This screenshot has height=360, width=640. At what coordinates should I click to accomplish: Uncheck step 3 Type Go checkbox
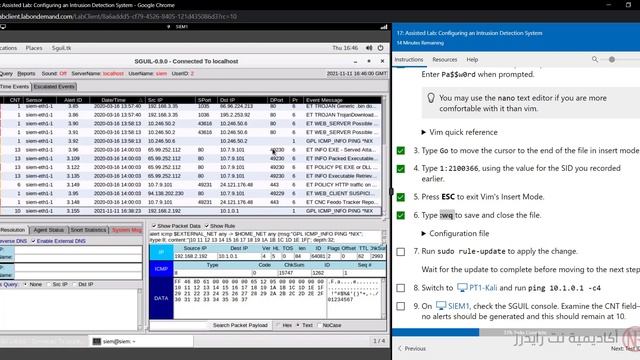coord(401,151)
